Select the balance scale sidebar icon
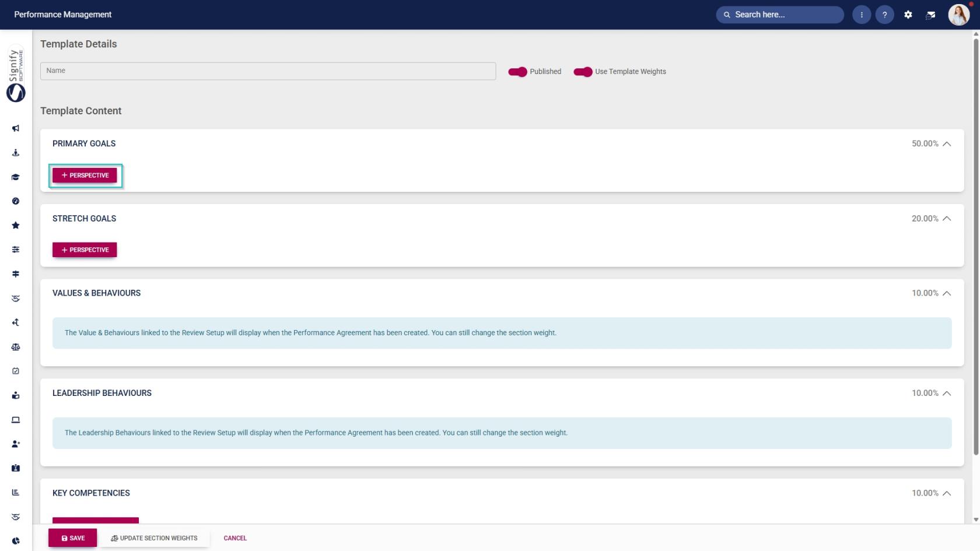 click(16, 347)
